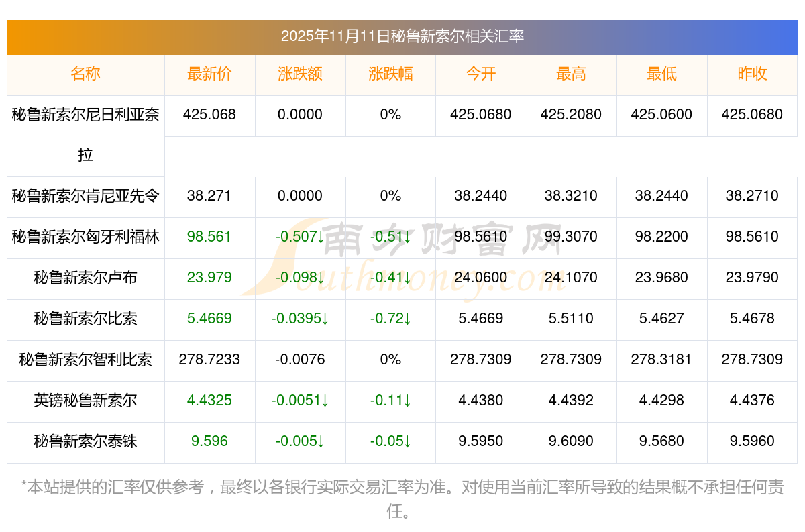The height and width of the screenshot is (532, 805).
Task: Click the row name 秘鲁新索尔泰铢
Action: [x=86, y=441]
